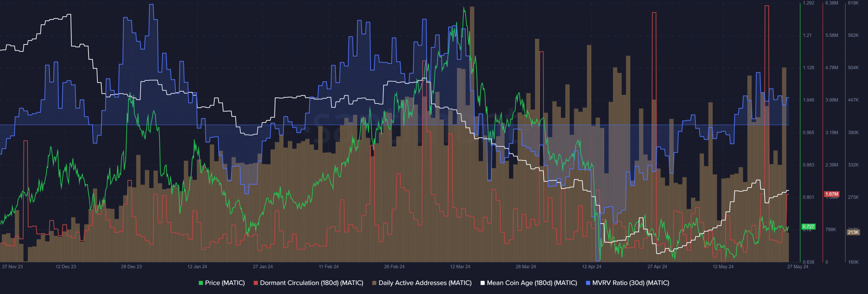Toggle Mean Coin Age (180d) legend label
This screenshot has width=868, height=294.
[x=532, y=283]
